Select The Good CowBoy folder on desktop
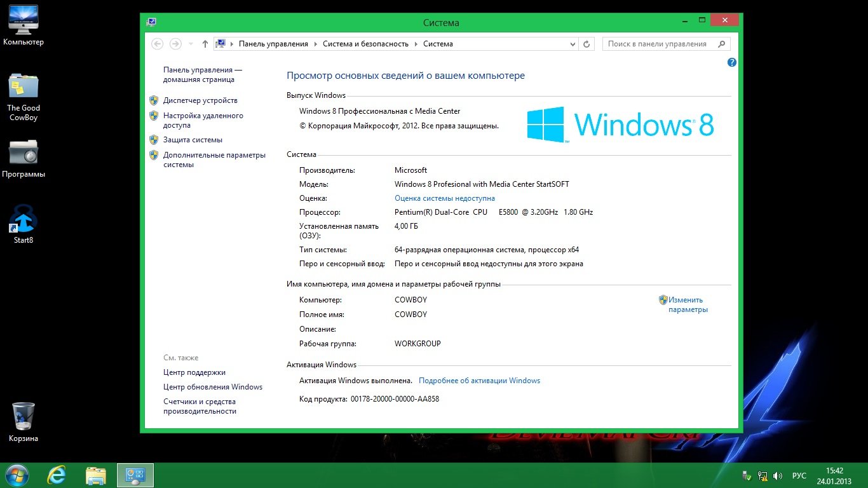868x488 pixels. click(x=24, y=97)
